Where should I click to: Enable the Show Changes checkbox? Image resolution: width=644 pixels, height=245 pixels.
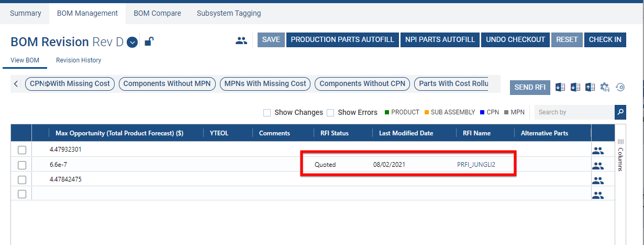coord(267,113)
